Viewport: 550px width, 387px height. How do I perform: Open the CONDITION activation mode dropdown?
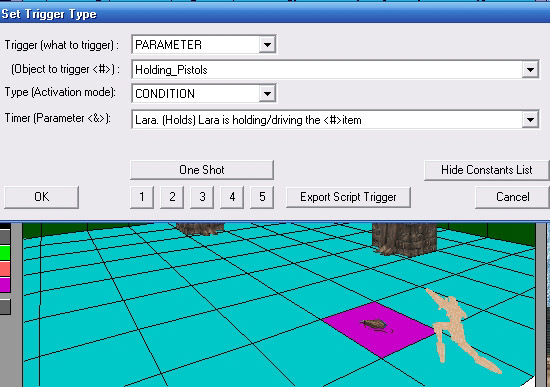pyautogui.click(x=267, y=94)
